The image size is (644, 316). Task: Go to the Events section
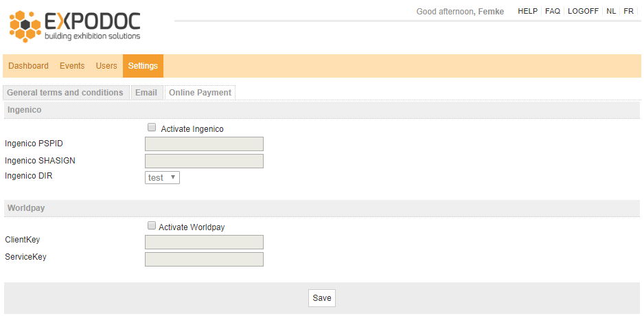tap(72, 66)
